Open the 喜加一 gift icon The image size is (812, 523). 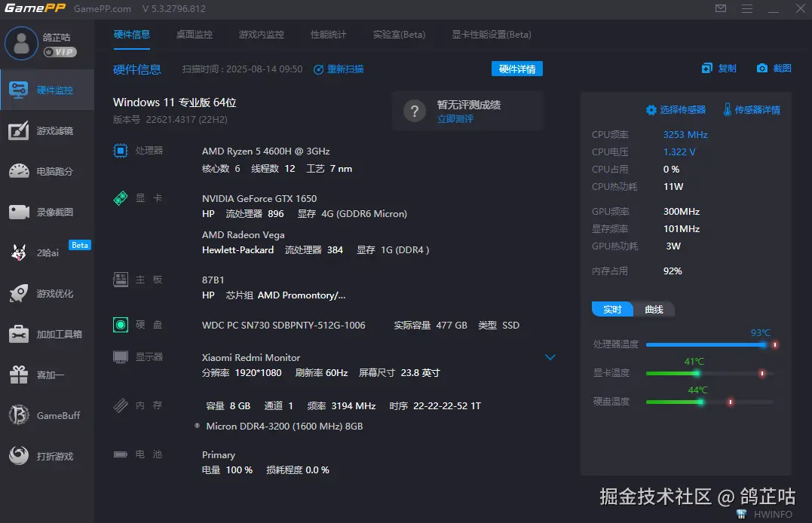click(x=19, y=375)
